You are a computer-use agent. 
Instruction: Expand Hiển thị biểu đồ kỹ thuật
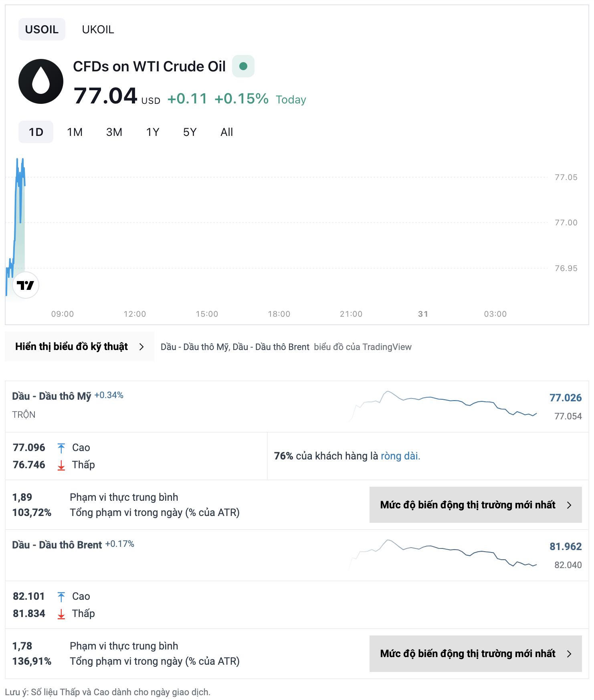coord(79,346)
